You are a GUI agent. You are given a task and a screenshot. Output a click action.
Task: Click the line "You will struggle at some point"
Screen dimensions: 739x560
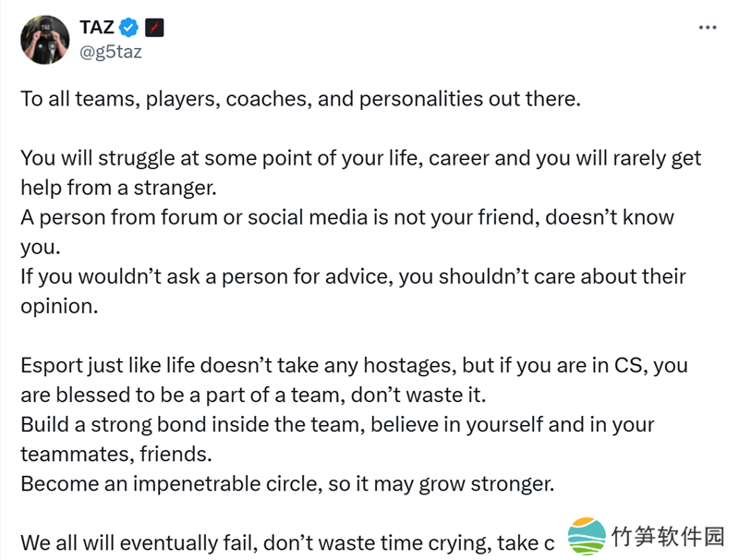click(360, 158)
